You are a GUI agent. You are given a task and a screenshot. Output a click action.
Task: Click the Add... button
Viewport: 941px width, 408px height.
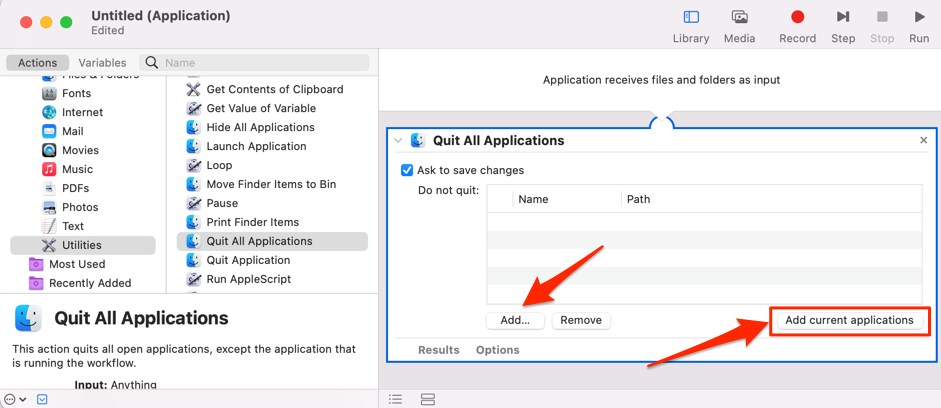point(515,320)
